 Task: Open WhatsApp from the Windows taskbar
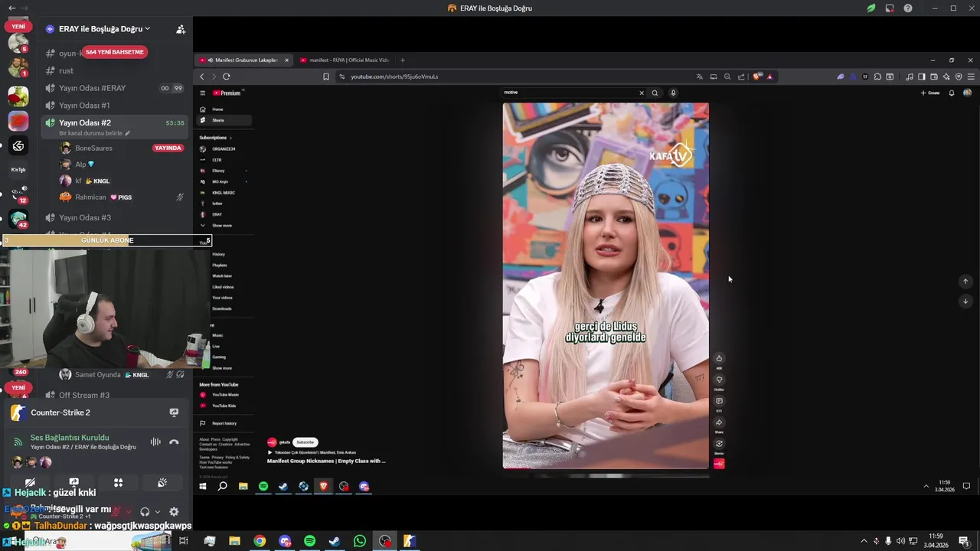click(360, 541)
